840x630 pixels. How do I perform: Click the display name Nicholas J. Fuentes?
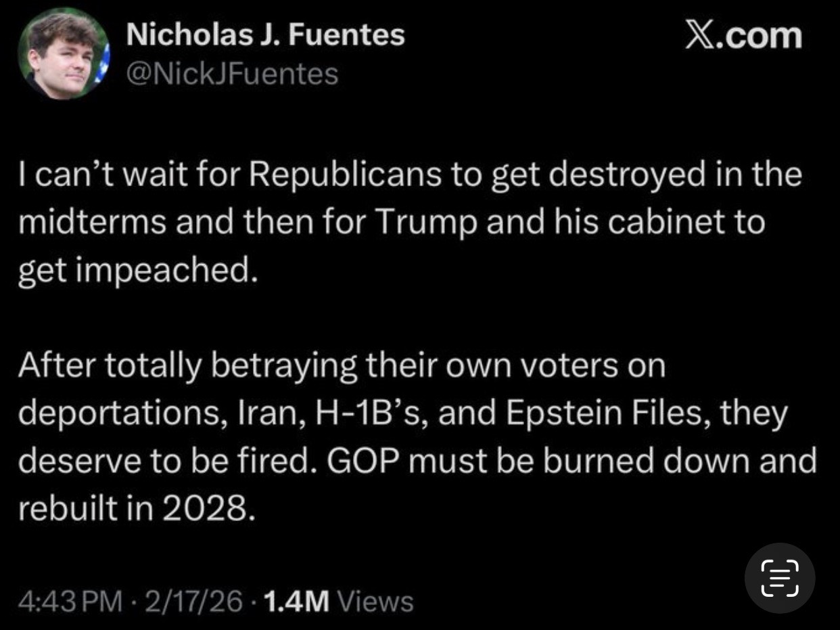[x=266, y=34]
